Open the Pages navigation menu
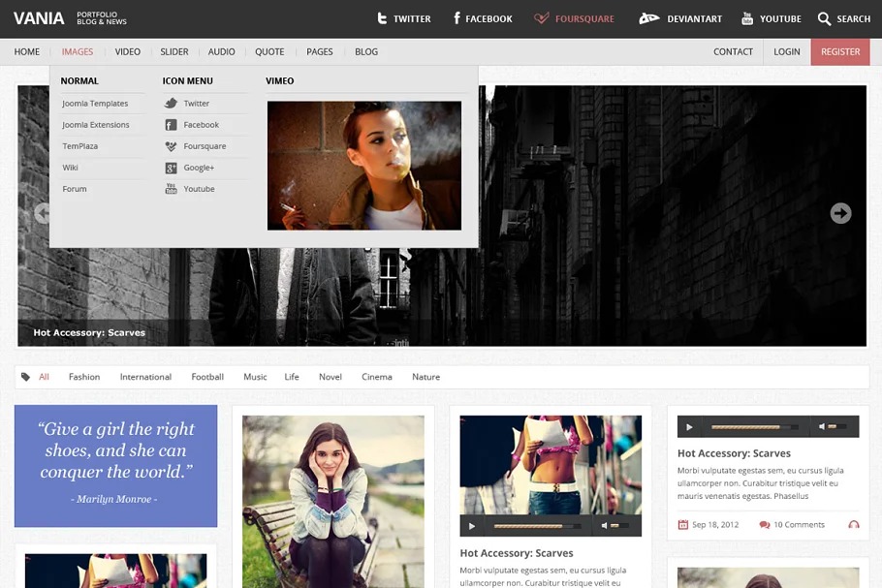 [x=319, y=51]
